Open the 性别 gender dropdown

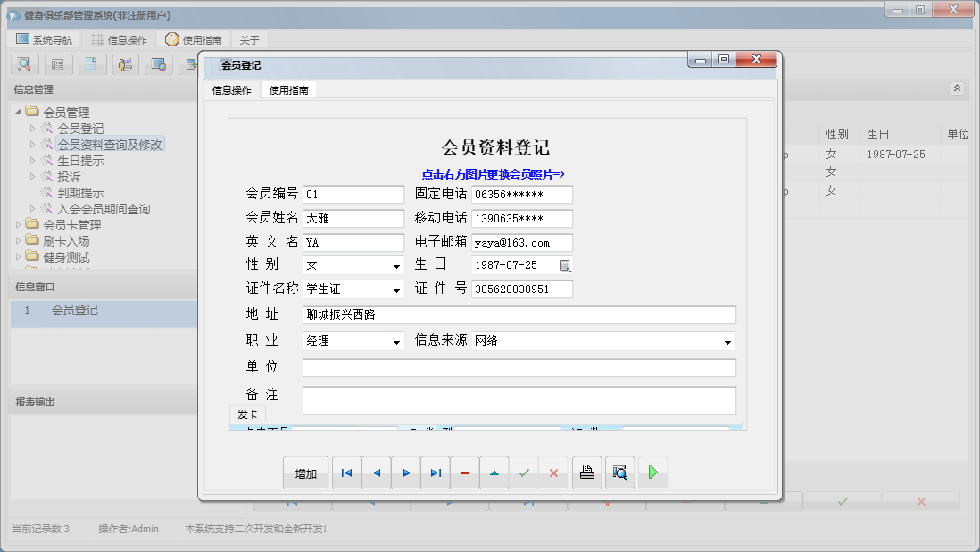[x=396, y=265]
